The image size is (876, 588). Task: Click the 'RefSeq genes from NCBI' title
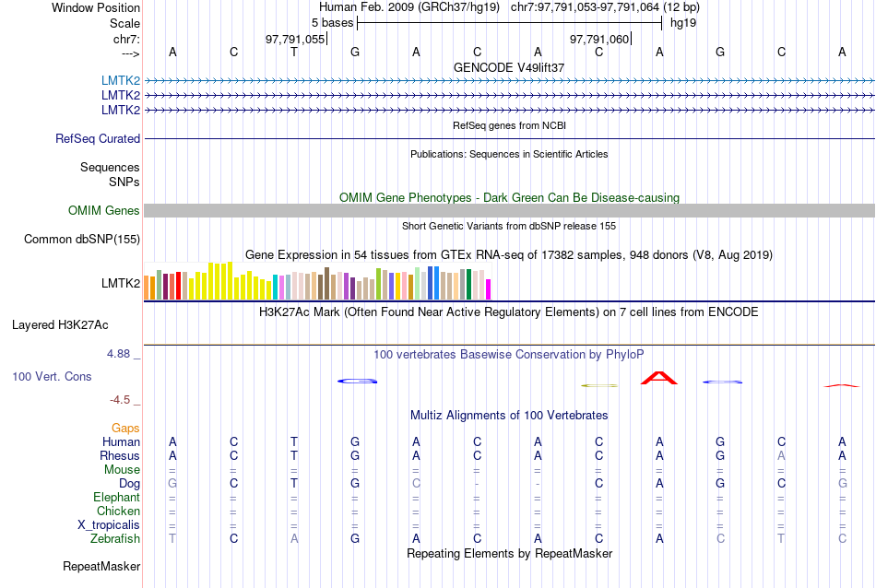(510, 125)
